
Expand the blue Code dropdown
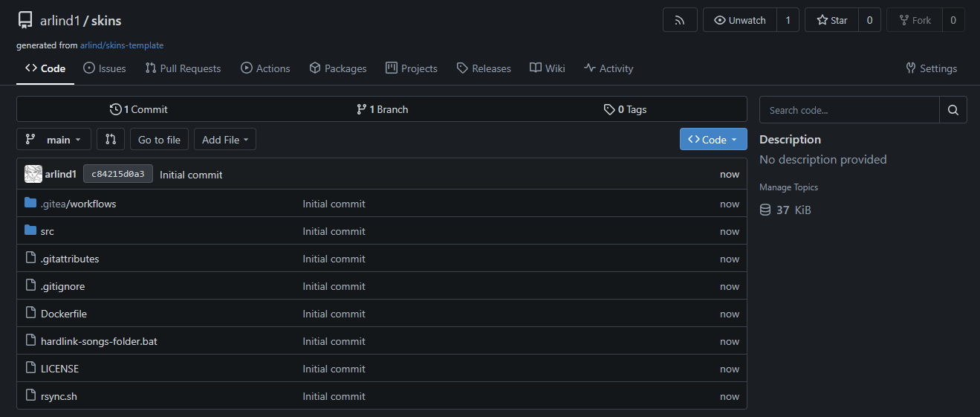[x=713, y=139]
